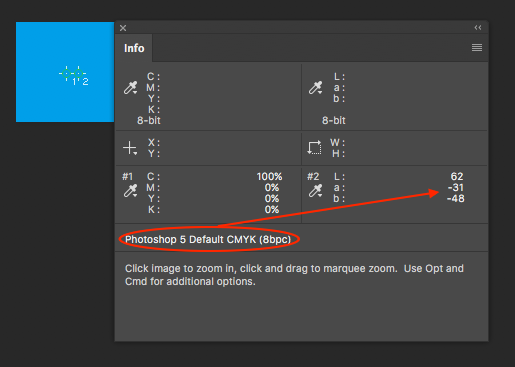Click color sampler point 1 on the canvas
Image resolution: width=515 pixels, height=367 pixels.
pyautogui.click(x=66, y=73)
